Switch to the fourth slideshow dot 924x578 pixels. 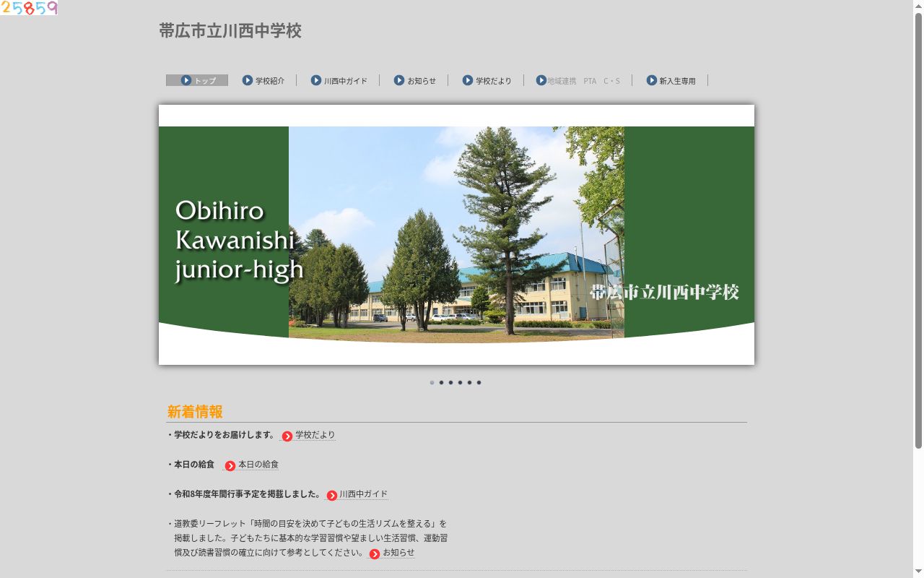pos(460,383)
